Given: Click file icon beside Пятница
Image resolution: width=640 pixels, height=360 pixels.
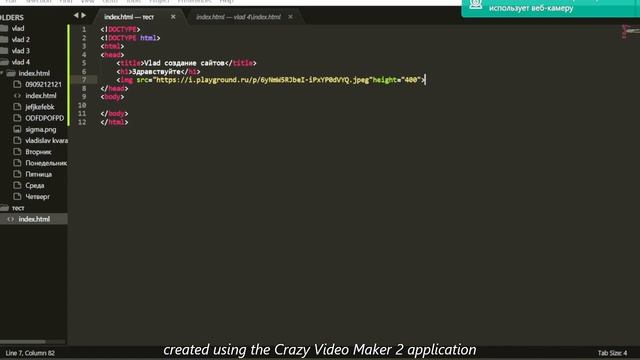Looking at the screenshot, I should click(17, 174).
